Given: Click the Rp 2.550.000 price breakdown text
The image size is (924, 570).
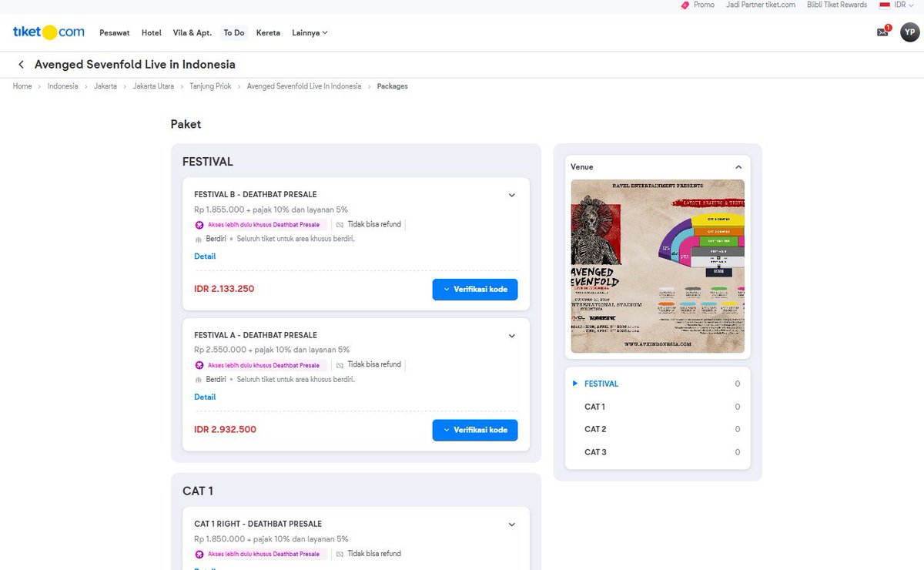Looking at the screenshot, I should pyautogui.click(x=272, y=350).
